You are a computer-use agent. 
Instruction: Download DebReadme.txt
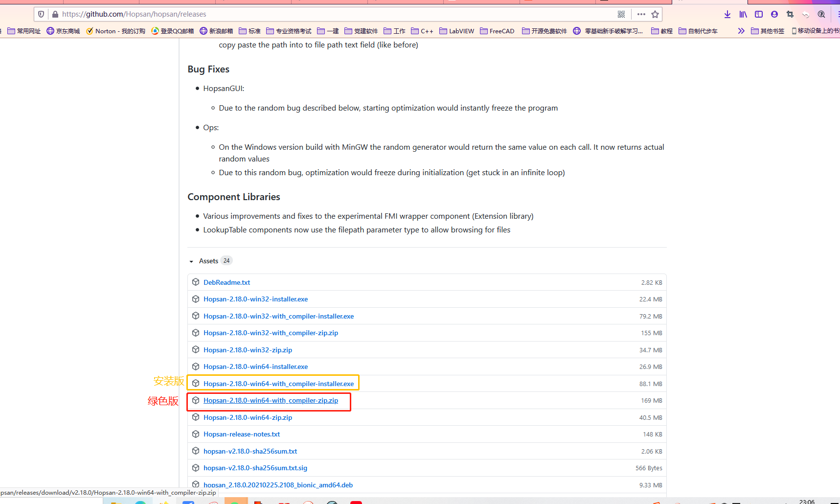coord(227,282)
